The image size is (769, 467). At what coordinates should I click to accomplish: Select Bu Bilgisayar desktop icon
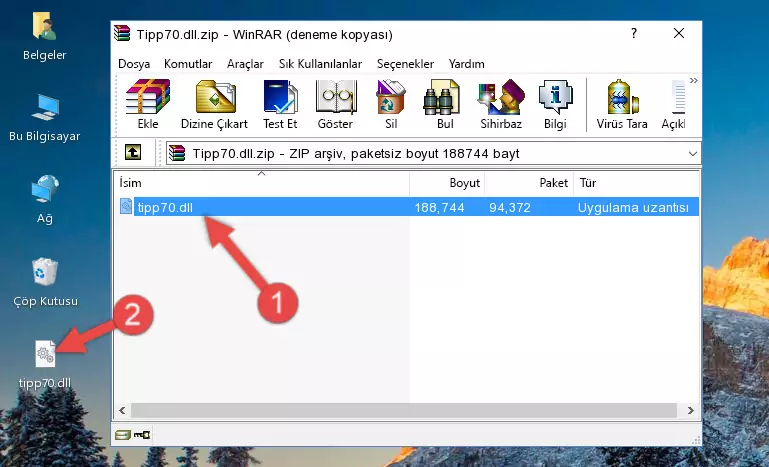[45, 118]
